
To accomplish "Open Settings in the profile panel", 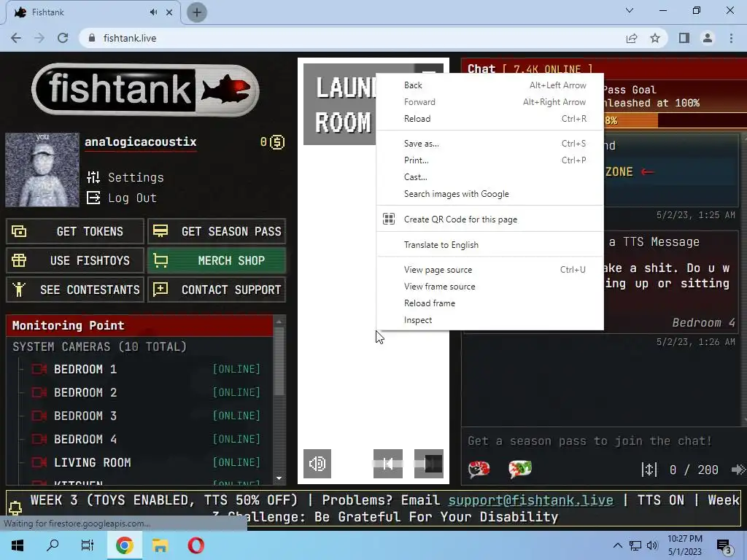I will click(x=125, y=177).
